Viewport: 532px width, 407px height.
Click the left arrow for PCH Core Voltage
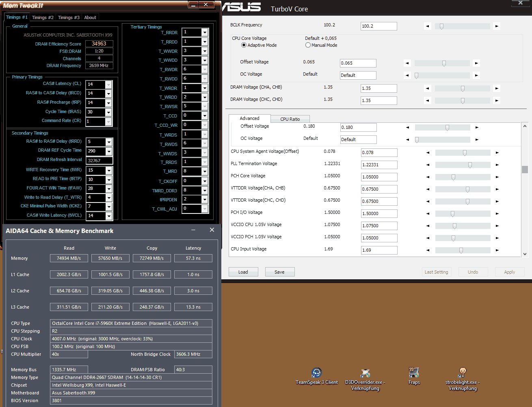coord(428,177)
